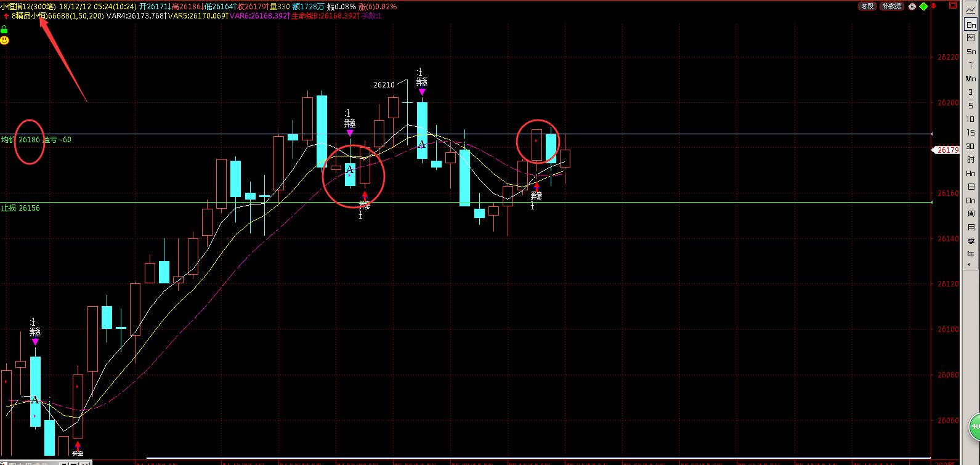The height and width of the screenshot is (465, 980).
Task: Click the clock gear icon
Action: click(x=913, y=6)
